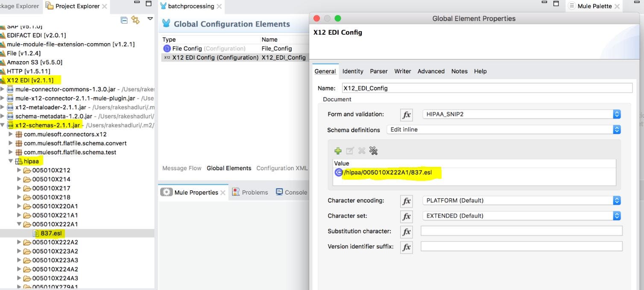Open the Character encoding PLATFORM dropdown
644x290 pixels.
click(x=521, y=200)
